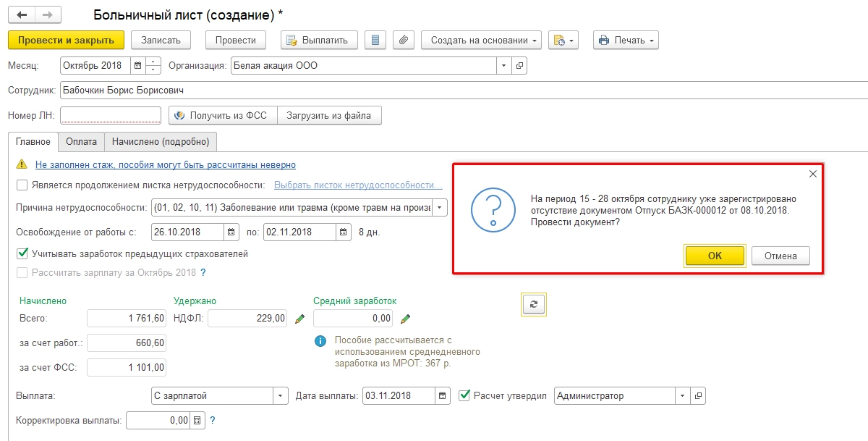
Task: Open the Не заполнен стаж warning link
Action: (166, 165)
